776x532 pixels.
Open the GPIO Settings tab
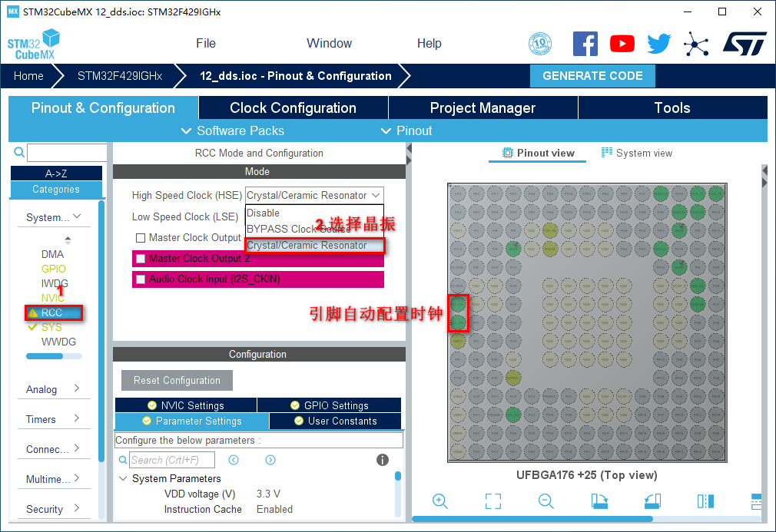click(x=329, y=405)
